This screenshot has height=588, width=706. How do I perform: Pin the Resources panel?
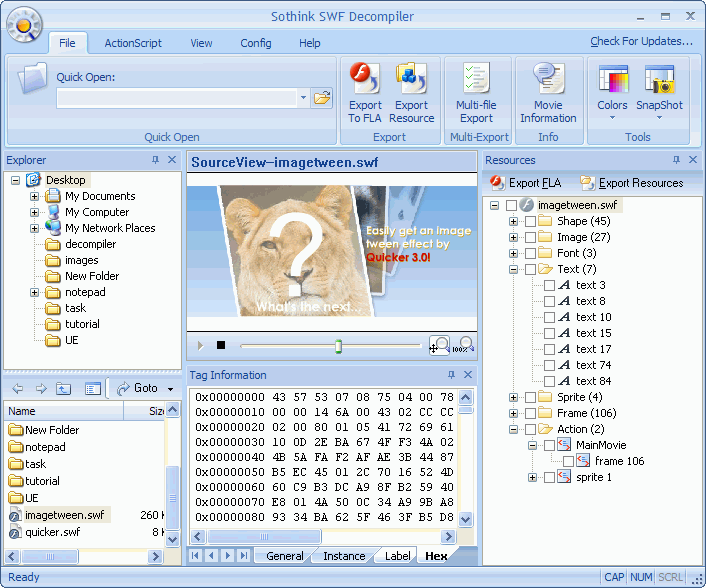[676, 160]
